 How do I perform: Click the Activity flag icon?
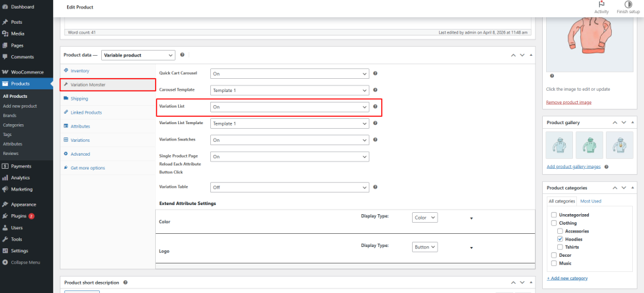click(601, 4)
